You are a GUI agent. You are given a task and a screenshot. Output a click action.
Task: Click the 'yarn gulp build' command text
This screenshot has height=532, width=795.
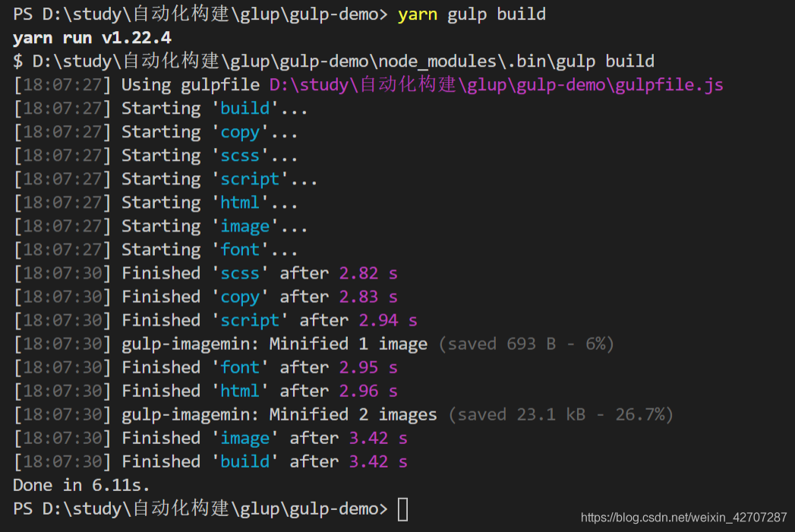pos(472,14)
